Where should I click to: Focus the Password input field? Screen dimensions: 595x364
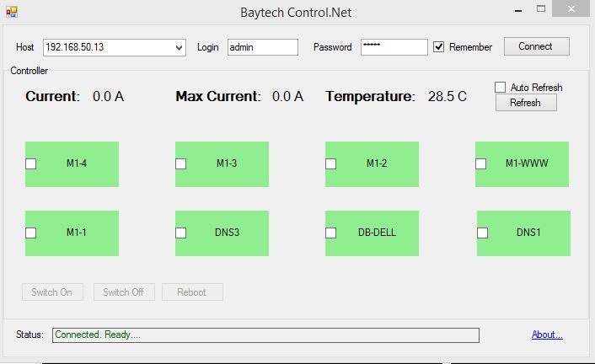tap(394, 47)
